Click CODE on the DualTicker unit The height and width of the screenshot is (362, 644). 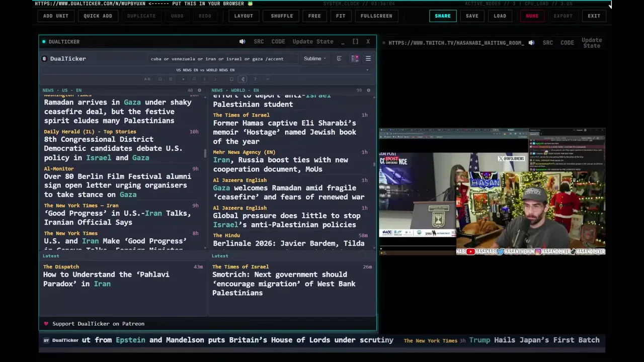tap(278, 42)
